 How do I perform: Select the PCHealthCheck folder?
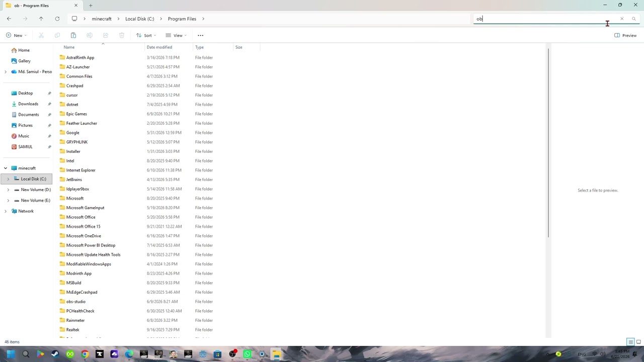[80, 311]
